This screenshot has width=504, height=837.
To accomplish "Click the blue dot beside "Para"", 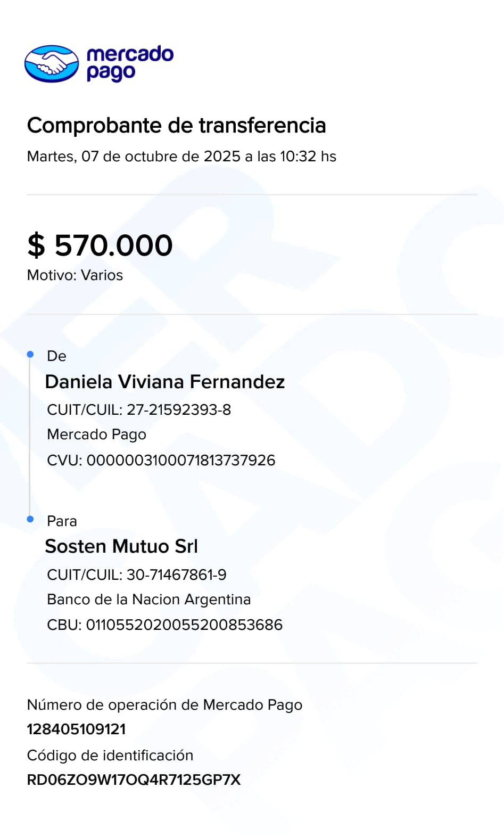I will pyautogui.click(x=30, y=519).
